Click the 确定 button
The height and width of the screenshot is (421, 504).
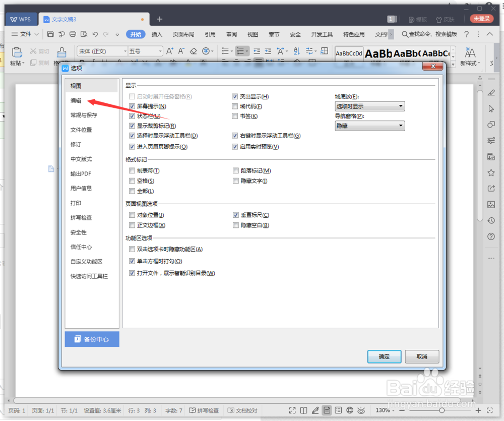coord(384,356)
